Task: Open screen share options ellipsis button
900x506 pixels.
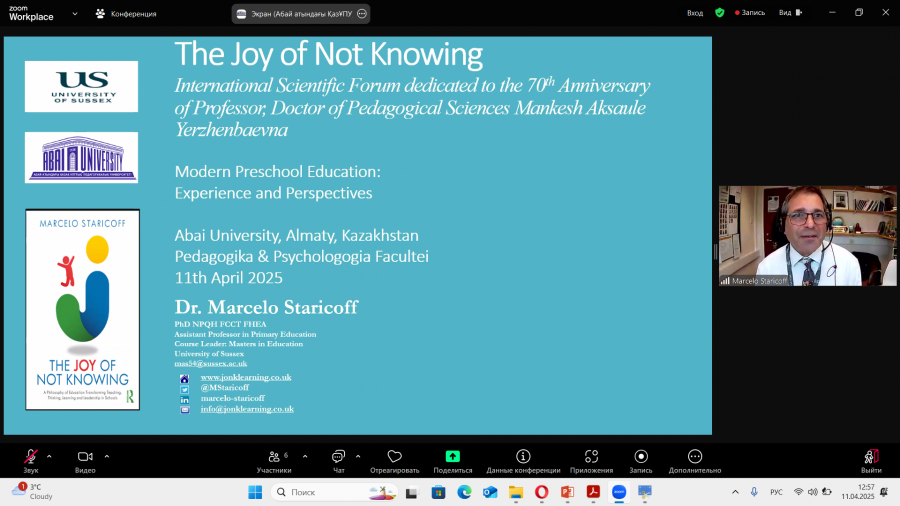Action: coord(362,14)
